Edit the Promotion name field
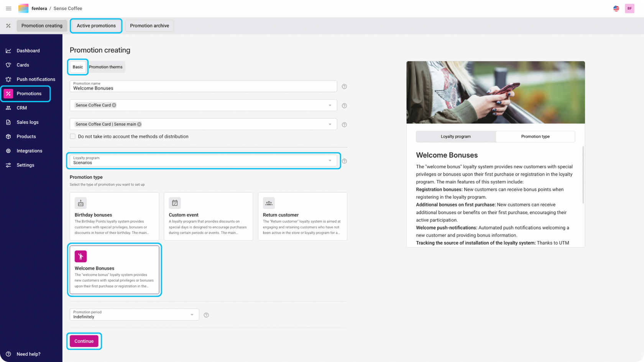The image size is (644, 362). (203, 86)
